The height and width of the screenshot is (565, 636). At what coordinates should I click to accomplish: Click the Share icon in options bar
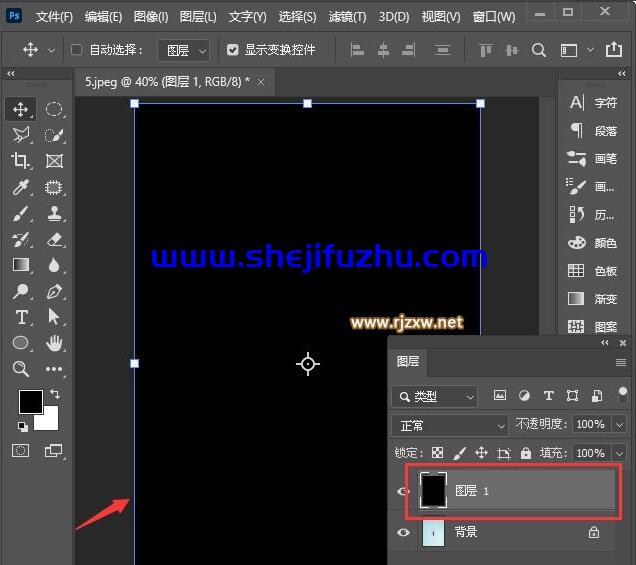[x=614, y=49]
